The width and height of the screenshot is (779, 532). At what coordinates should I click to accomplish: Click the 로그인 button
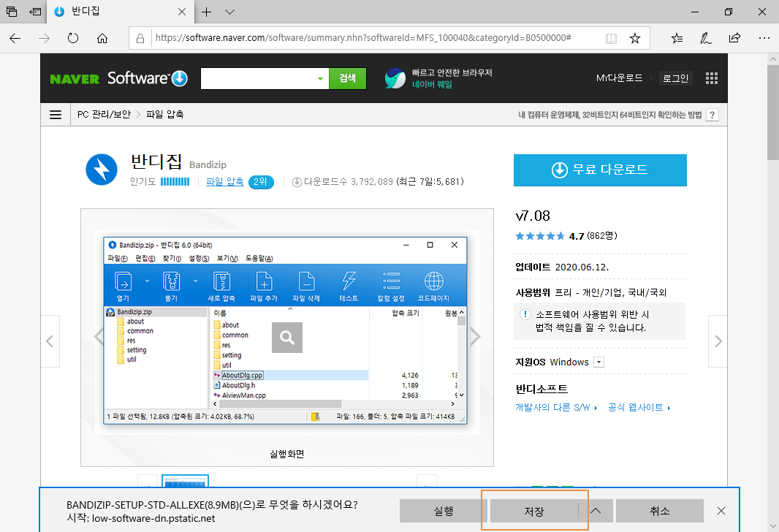[x=676, y=78]
